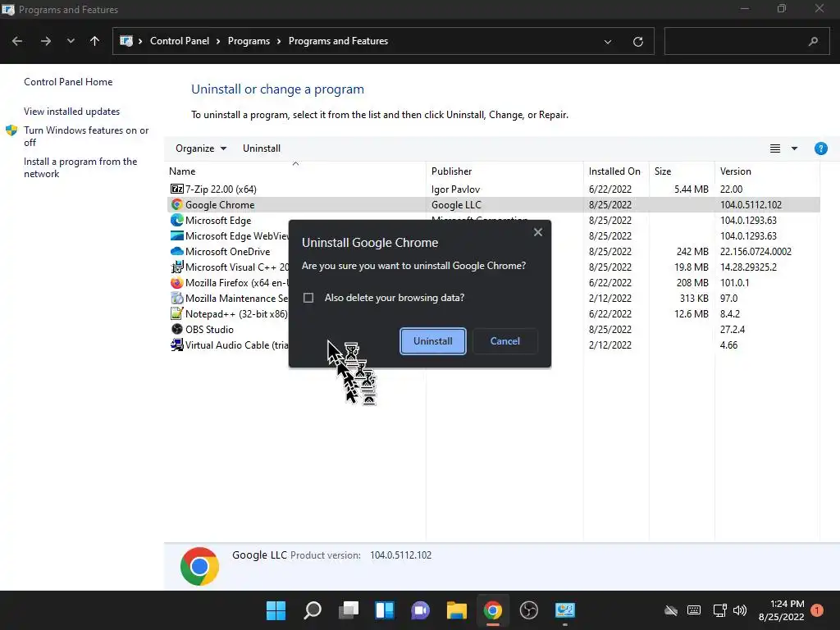Switch to Google Chrome on taskbar
Image resolution: width=840 pixels, height=630 pixels.
(493, 610)
